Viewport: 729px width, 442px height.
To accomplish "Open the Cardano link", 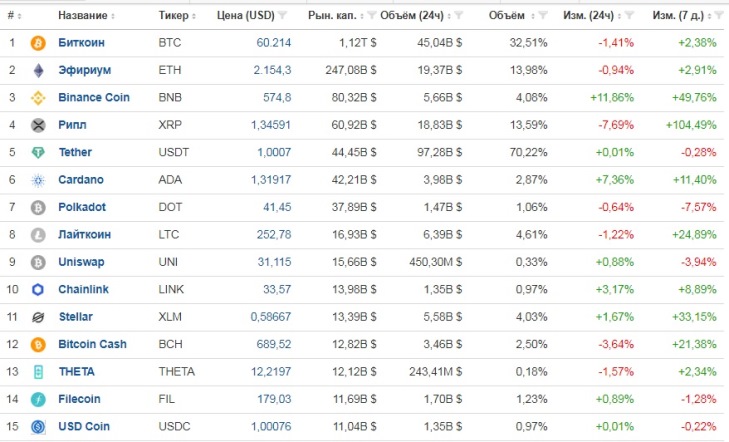I will 81,179.
